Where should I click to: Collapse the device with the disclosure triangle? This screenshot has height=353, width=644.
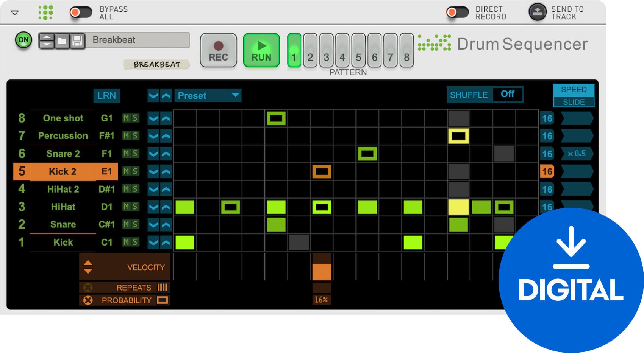click(x=14, y=12)
